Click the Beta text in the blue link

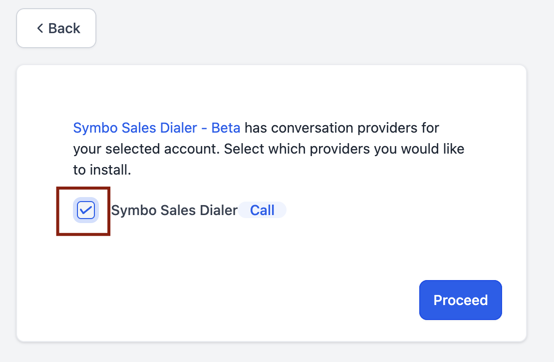click(226, 128)
